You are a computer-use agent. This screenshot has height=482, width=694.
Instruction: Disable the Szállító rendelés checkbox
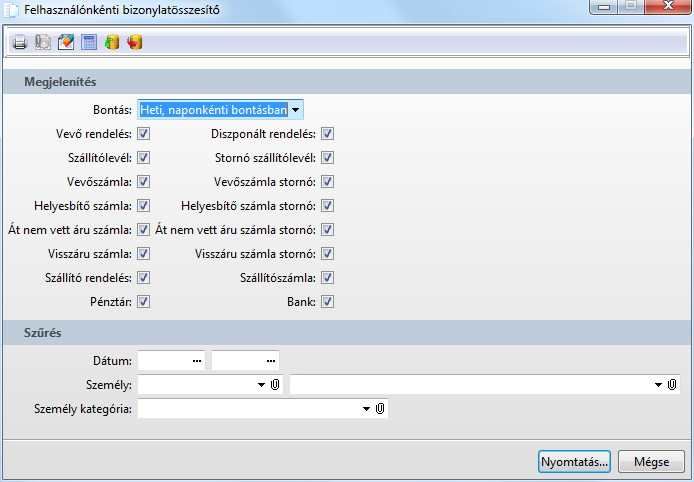[143, 278]
